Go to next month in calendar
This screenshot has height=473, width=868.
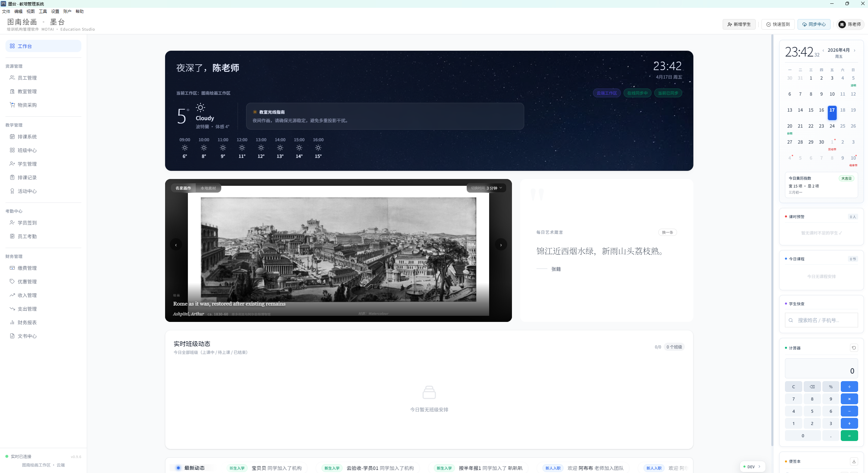tap(854, 50)
